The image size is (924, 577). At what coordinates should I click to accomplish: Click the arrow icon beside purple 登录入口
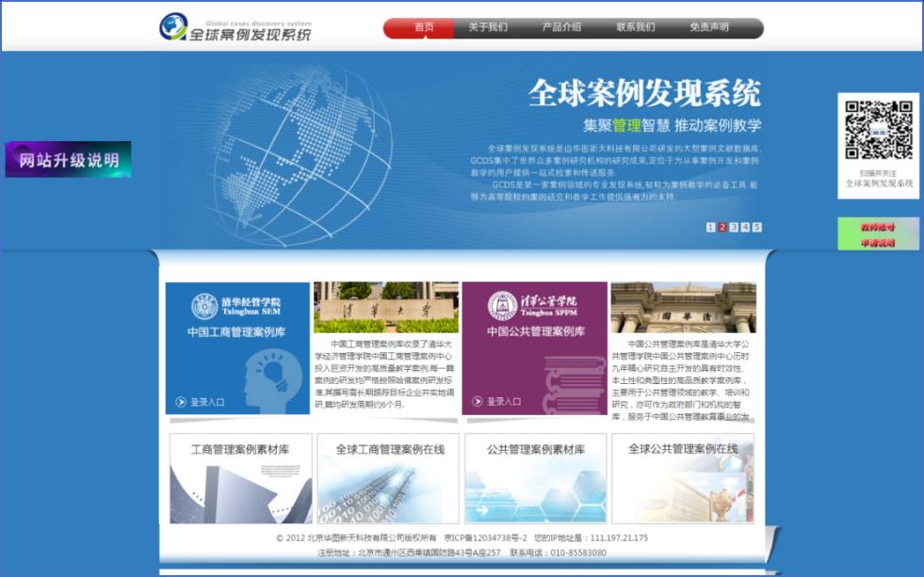(x=477, y=402)
